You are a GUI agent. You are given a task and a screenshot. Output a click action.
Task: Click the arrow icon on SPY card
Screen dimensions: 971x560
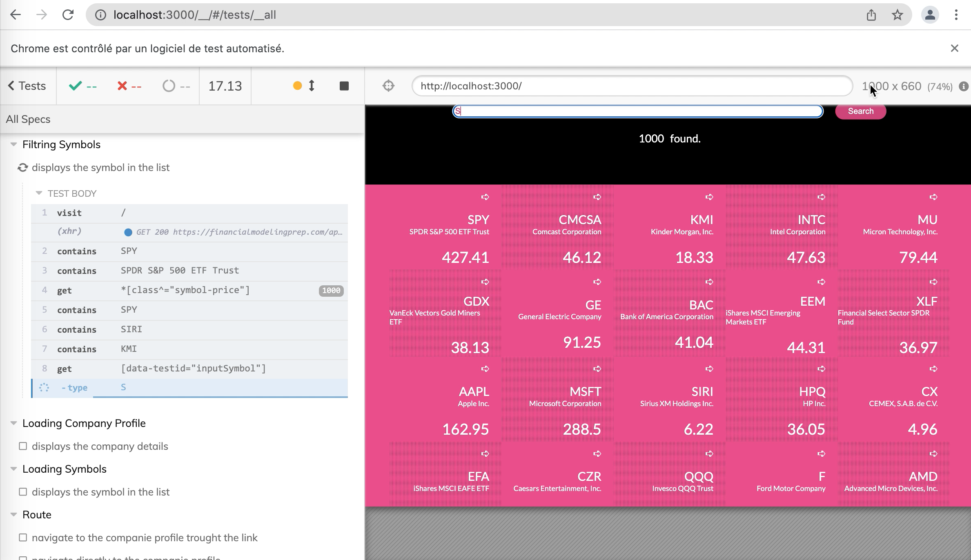coord(485,197)
